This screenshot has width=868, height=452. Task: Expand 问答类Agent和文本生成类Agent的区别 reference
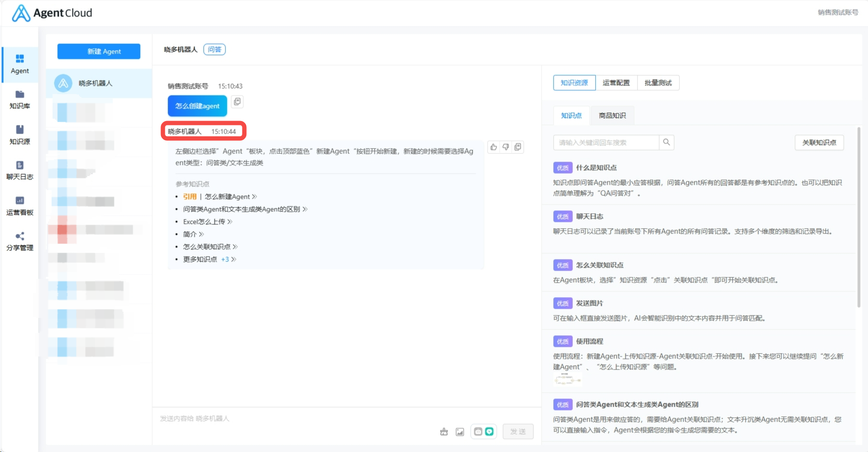pyautogui.click(x=245, y=209)
